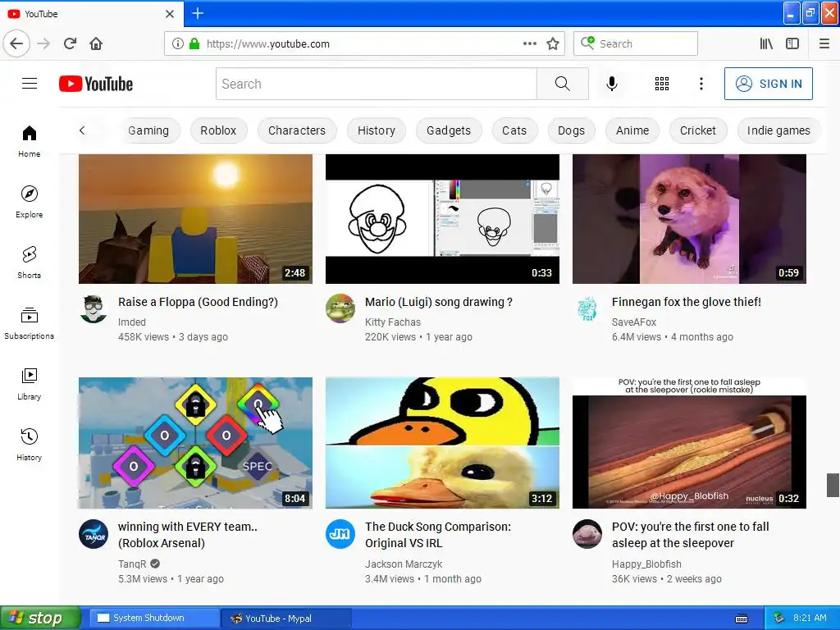Bookmark this page with the star
The height and width of the screenshot is (630, 840).
click(553, 43)
